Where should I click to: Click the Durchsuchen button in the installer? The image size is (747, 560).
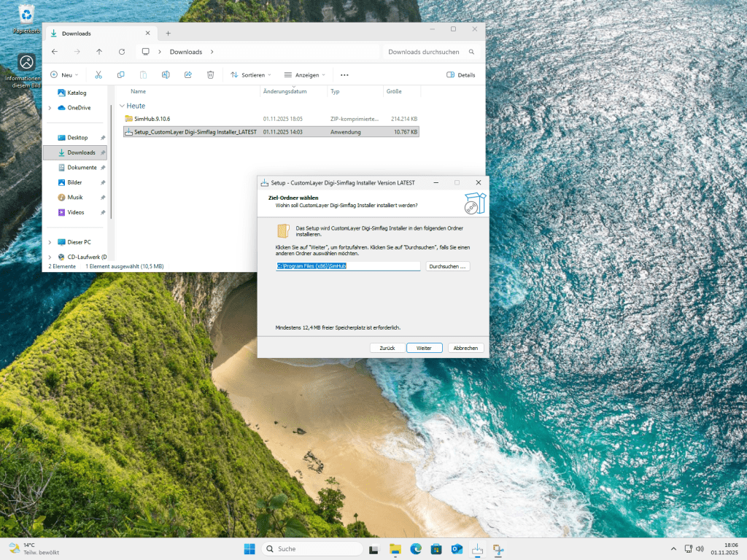[x=448, y=267]
